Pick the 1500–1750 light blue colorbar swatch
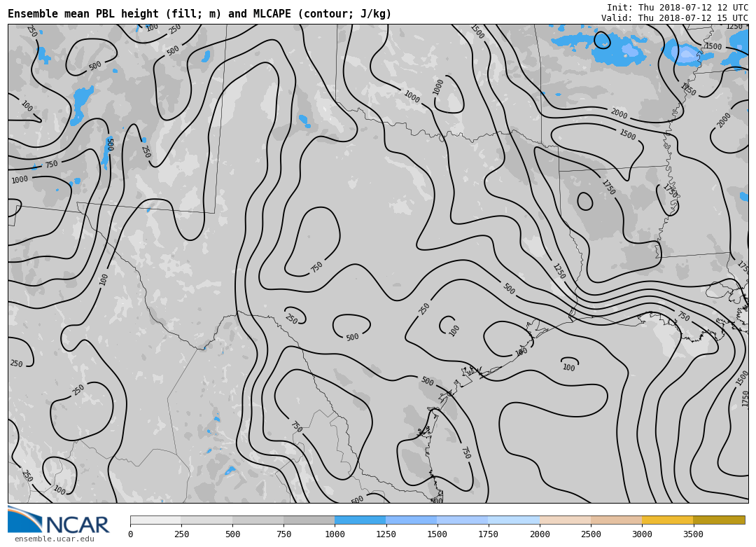Viewport: 756px width, 547px height. click(x=463, y=520)
